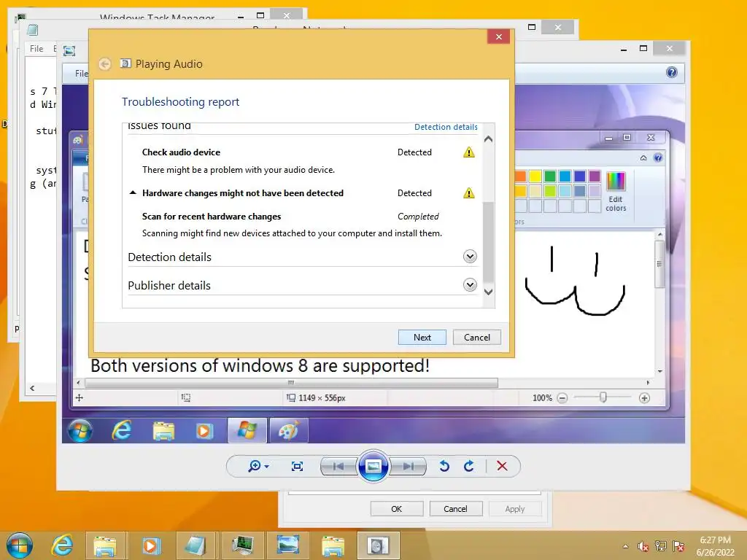Click Paint zoom out minus button
The width and height of the screenshot is (747, 560).
(x=562, y=398)
